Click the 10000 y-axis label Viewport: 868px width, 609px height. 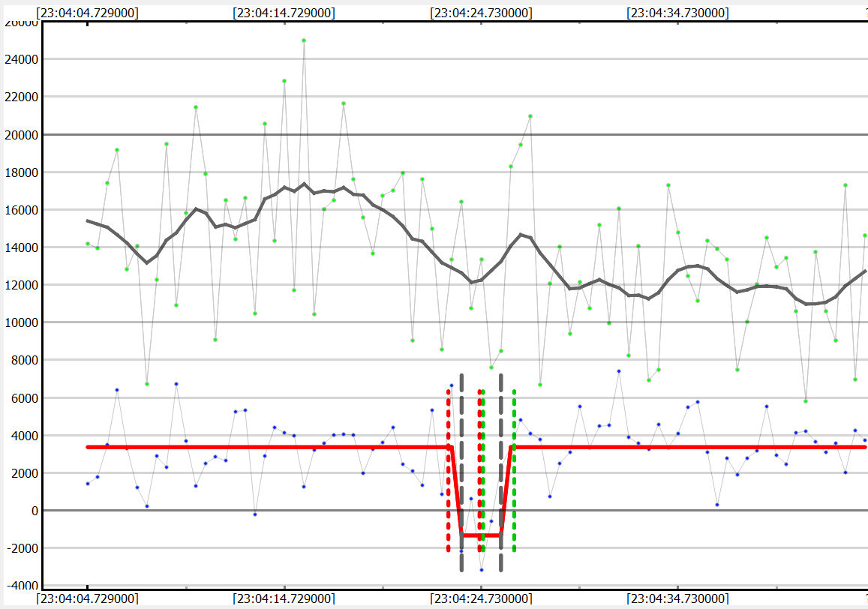21,322
